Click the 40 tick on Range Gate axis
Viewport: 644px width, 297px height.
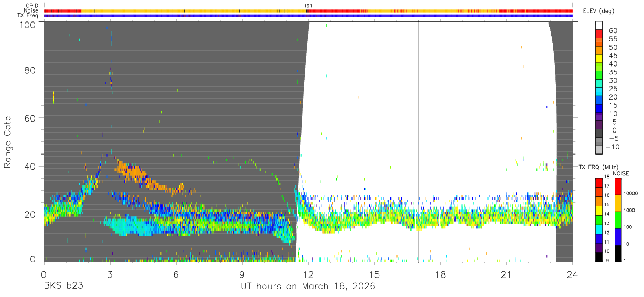31,166
